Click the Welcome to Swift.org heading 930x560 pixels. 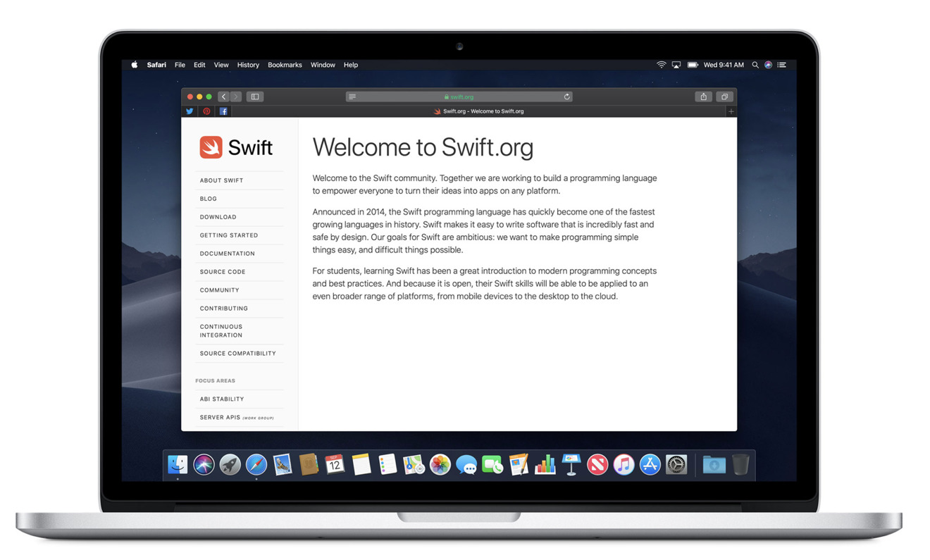(423, 147)
